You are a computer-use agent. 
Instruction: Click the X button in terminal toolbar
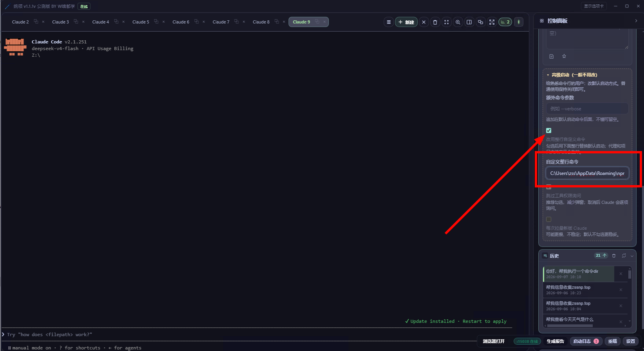(x=424, y=22)
